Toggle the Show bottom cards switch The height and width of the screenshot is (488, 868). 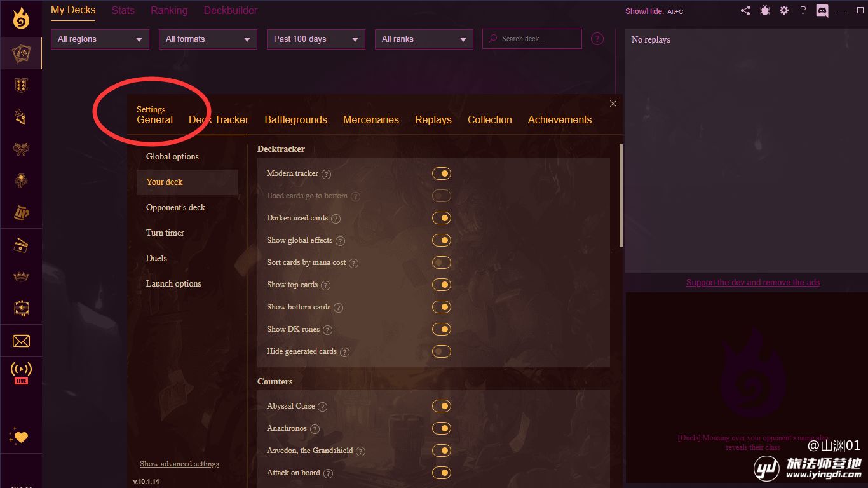[x=442, y=307]
